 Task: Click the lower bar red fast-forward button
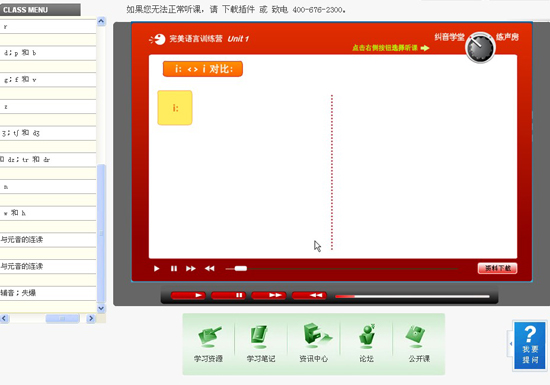(x=269, y=295)
